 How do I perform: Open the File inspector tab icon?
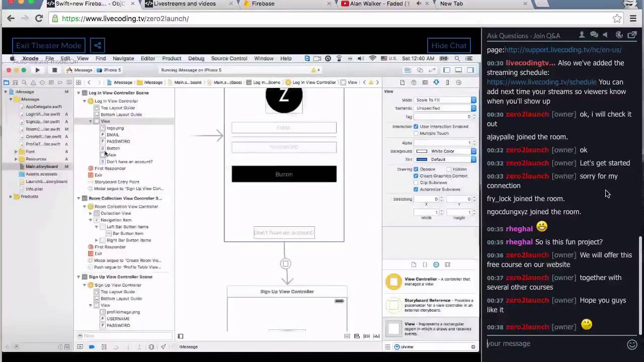pyautogui.click(x=403, y=82)
